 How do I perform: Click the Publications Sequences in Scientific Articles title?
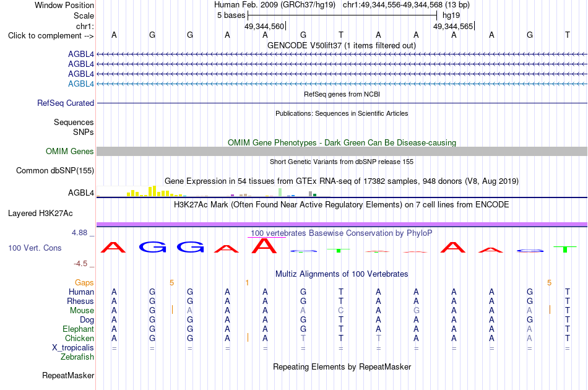pos(342,113)
